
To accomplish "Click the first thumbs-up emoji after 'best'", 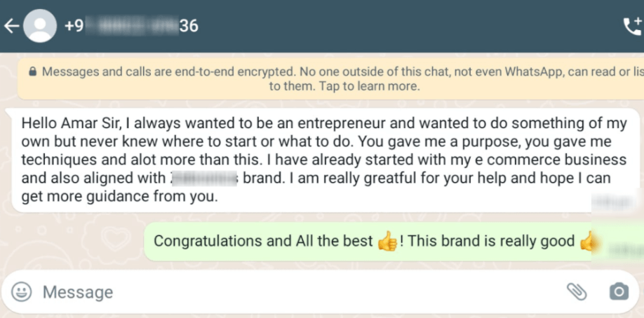I will pos(387,242).
